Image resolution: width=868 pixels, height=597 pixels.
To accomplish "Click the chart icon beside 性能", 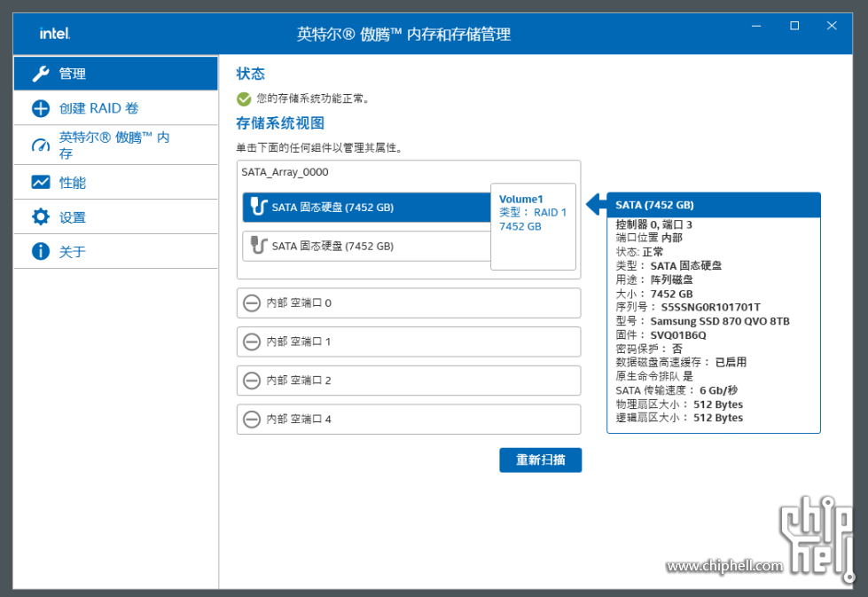I will click(41, 182).
